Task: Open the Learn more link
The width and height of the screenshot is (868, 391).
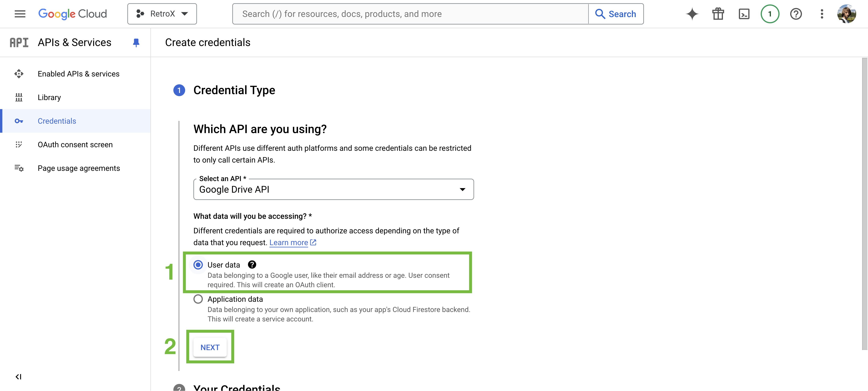Action: click(292, 243)
